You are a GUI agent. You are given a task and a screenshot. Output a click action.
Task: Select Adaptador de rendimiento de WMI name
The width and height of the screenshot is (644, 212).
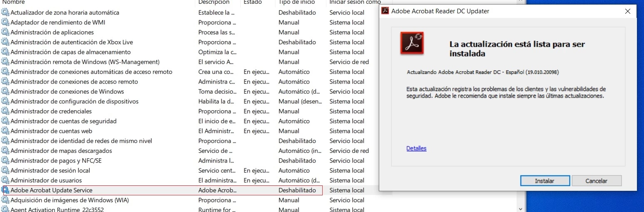click(x=58, y=22)
